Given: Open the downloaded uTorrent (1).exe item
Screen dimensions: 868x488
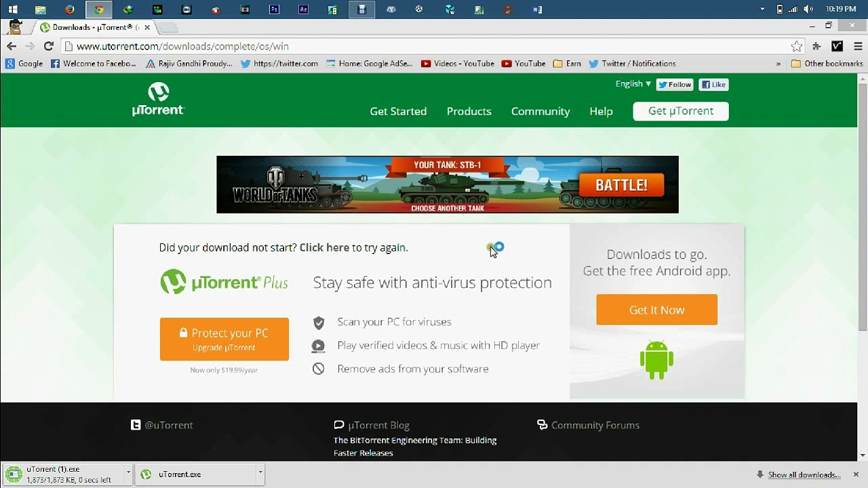Looking at the screenshot, I should click(x=63, y=474).
